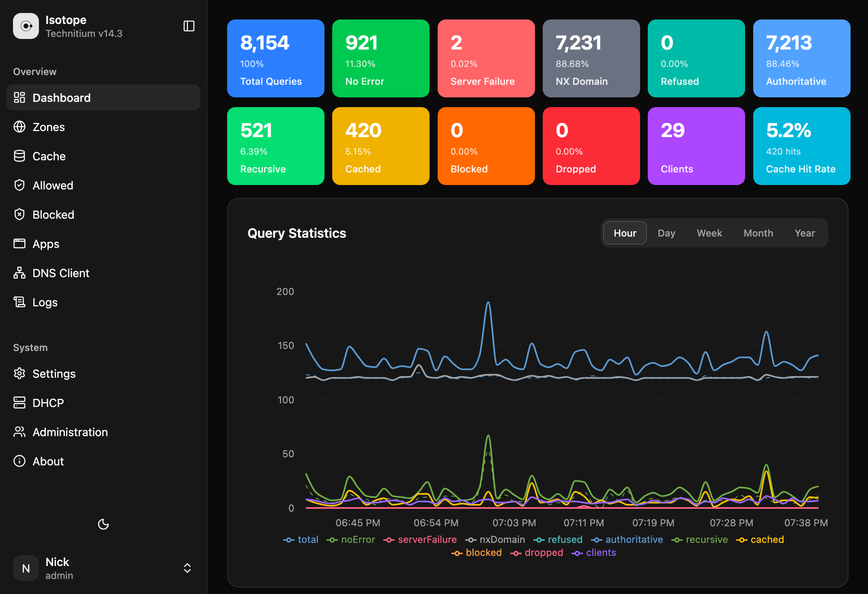Hide the dropped series in the legend
Image resolution: width=868 pixels, height=594 pixels.
point(536,553)
